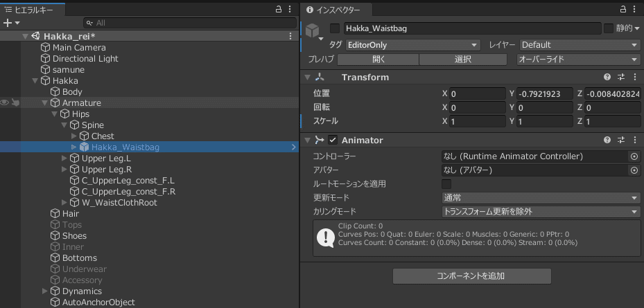Click the スケール X value field
Viewport: 644px width, 308px height.
tap(477, 121)
